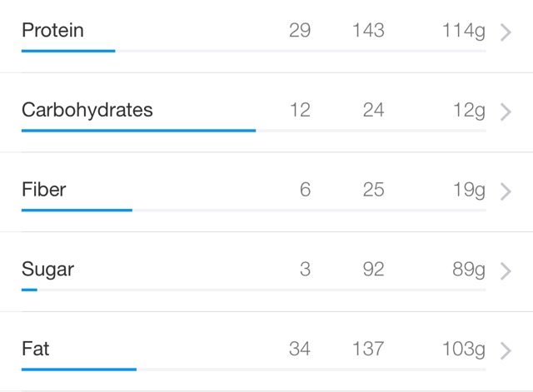Image resolution: width=533 pixels, height=392 pixels.
Task: Click the Protein blue progress bar
Action: click(x=68, y=51)
